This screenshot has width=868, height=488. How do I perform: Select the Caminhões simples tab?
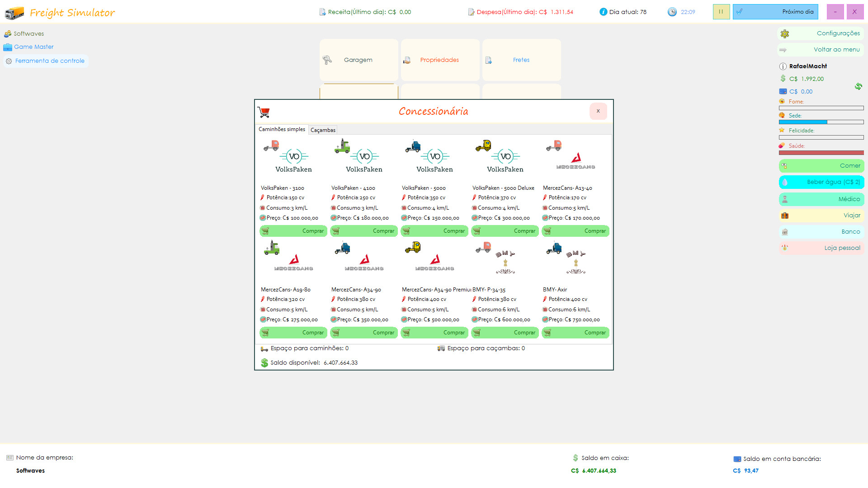[282, 129]
